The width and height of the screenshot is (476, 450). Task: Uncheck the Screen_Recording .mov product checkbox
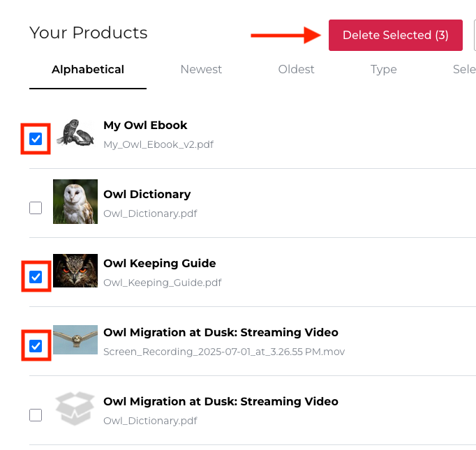coord(36,346)
